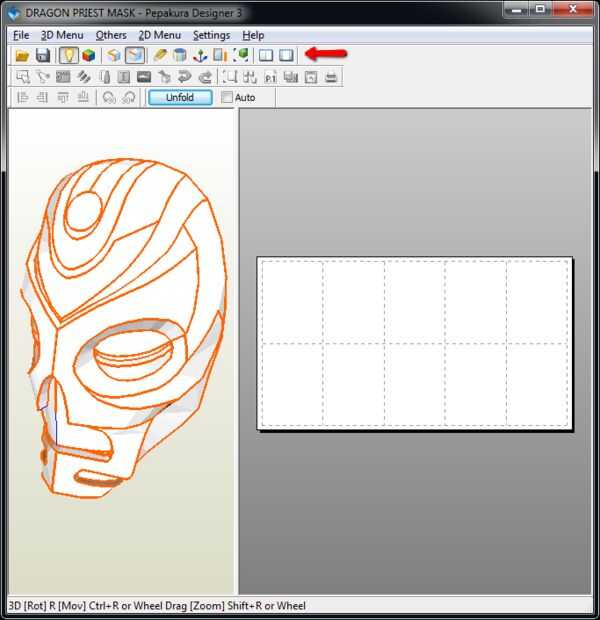
Task: Click the green cube fit-to-view icon
Action: pyautogui.click(x=240, y=55)
